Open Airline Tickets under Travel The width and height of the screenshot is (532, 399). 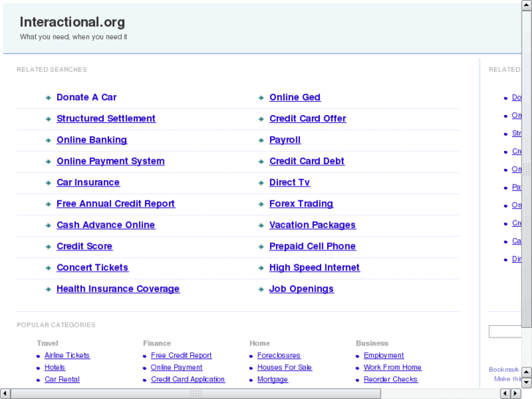click(67, 356)
